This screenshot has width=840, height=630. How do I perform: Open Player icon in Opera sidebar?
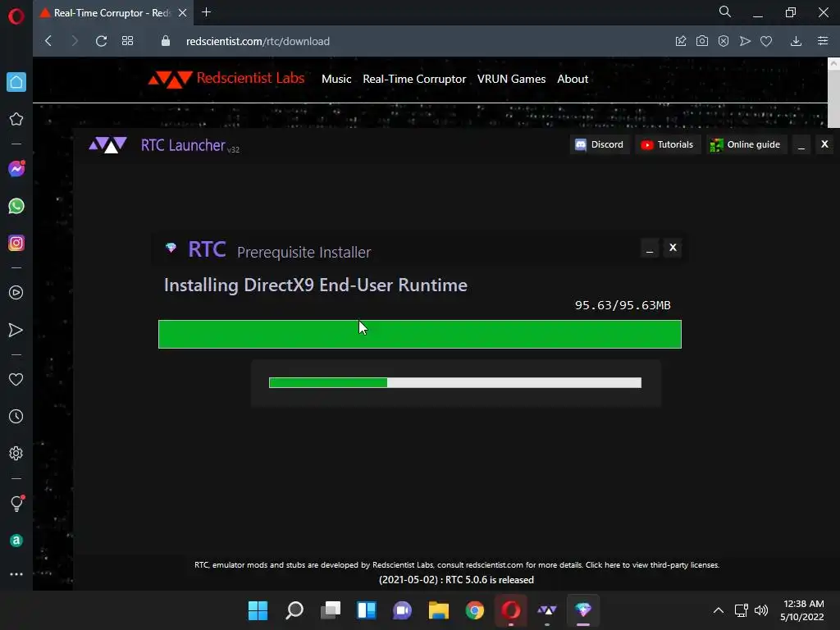16,293
